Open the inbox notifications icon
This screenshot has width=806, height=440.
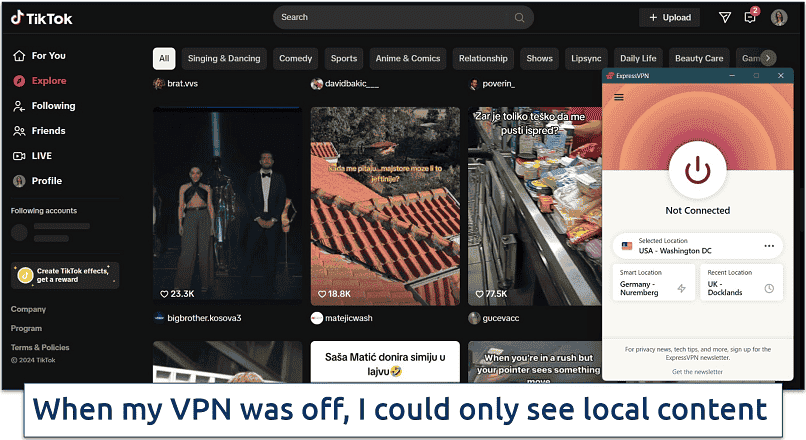tap(750, 17)
